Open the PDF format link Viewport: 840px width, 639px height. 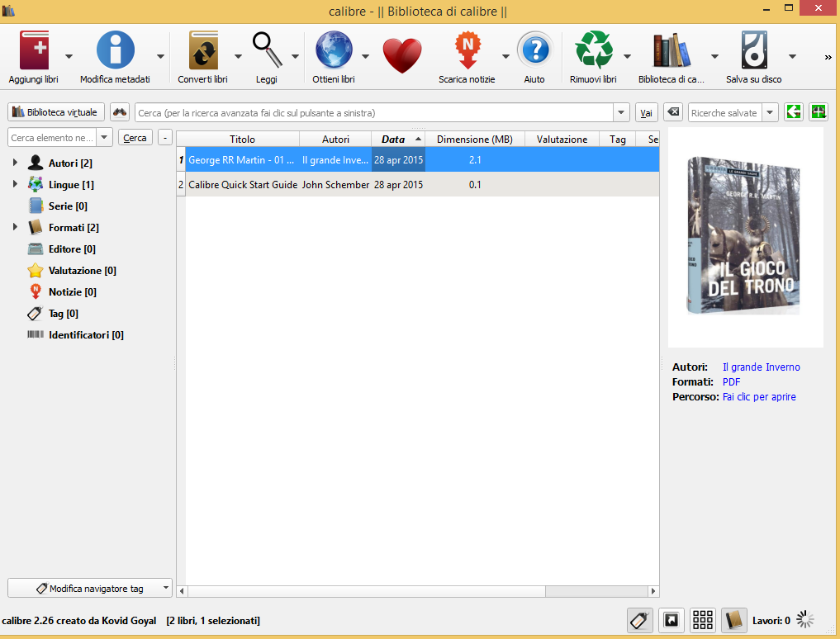(731, 382)
